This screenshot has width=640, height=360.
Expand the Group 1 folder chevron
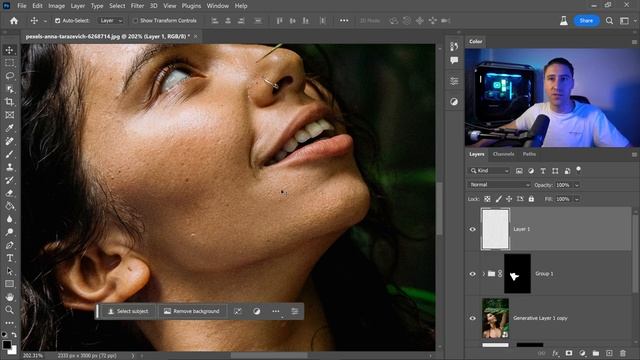point(484,274)
